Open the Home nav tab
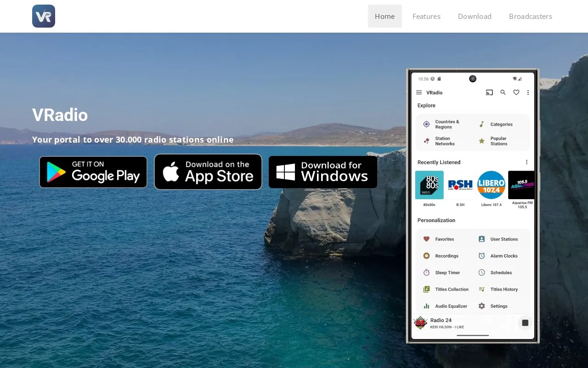The height and width of the screenshot is (368, 588). 385,16
